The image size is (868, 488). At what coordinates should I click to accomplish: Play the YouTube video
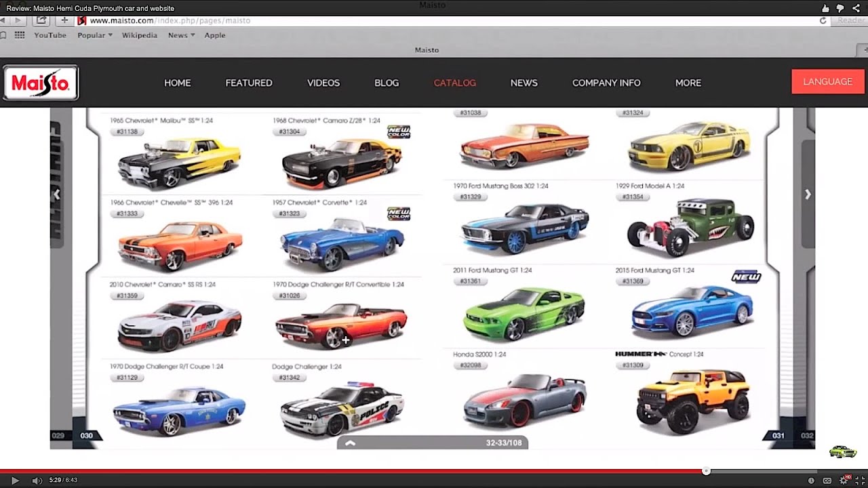[x=15, y=481]
